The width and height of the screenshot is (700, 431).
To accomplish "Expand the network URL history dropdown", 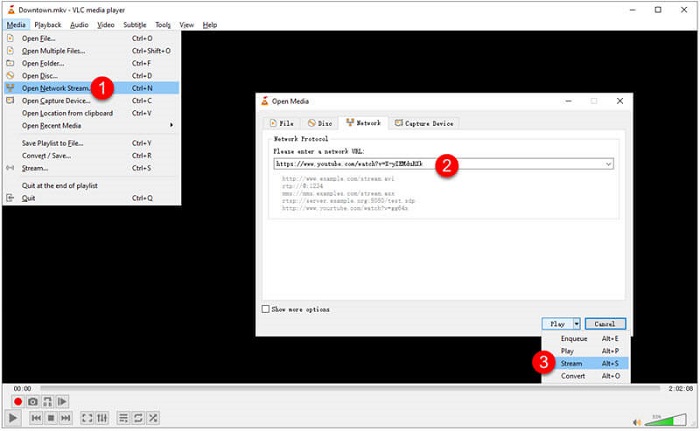I will [608, 164].
